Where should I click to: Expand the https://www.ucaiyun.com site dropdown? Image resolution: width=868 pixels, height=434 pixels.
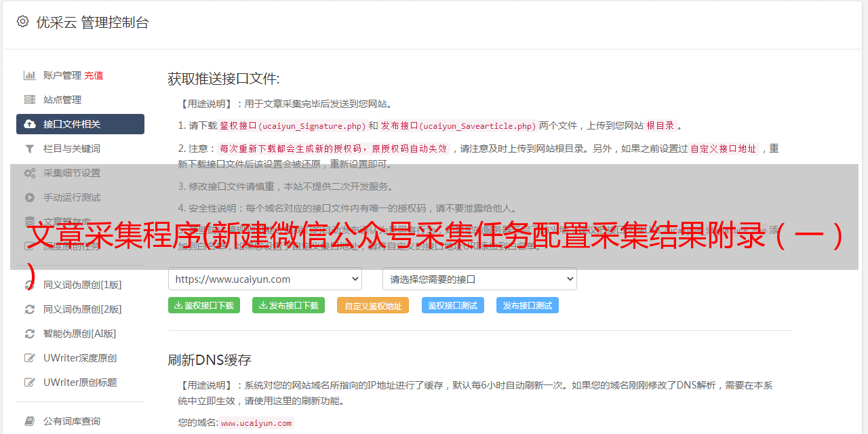[265, 279]
